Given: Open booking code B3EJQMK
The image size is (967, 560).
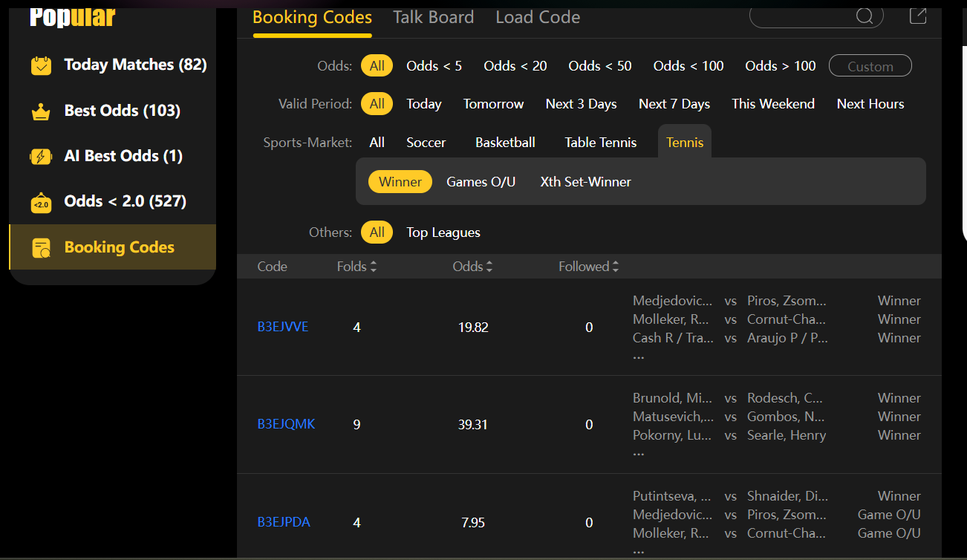Looking at the screenshot, I should click(286, 425).
